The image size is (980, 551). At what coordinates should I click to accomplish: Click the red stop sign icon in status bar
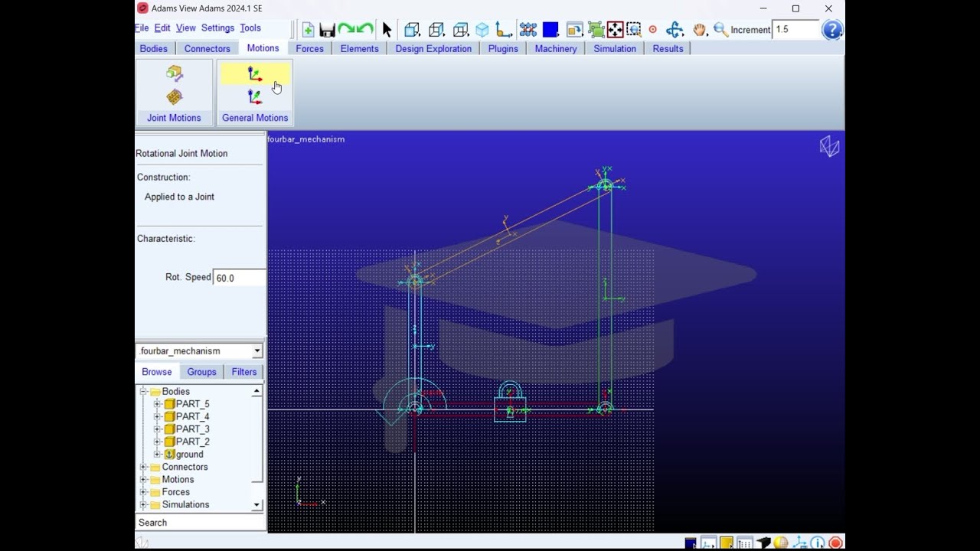click(835, 543)
